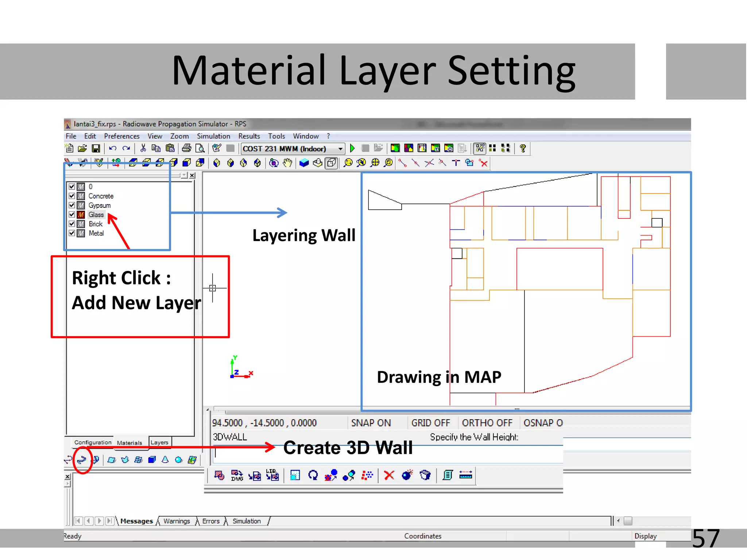Open the Preferences menu
Screen dimensions: 747x560
122,136
